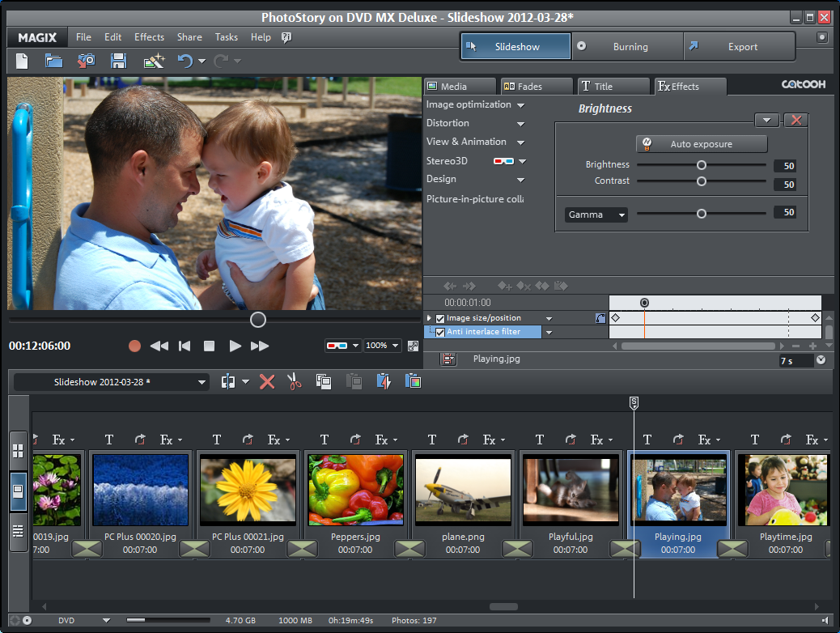Viewport: 840px width, 633px height.
Task: Switch to timeline view mode
Action: coord(19,531)
